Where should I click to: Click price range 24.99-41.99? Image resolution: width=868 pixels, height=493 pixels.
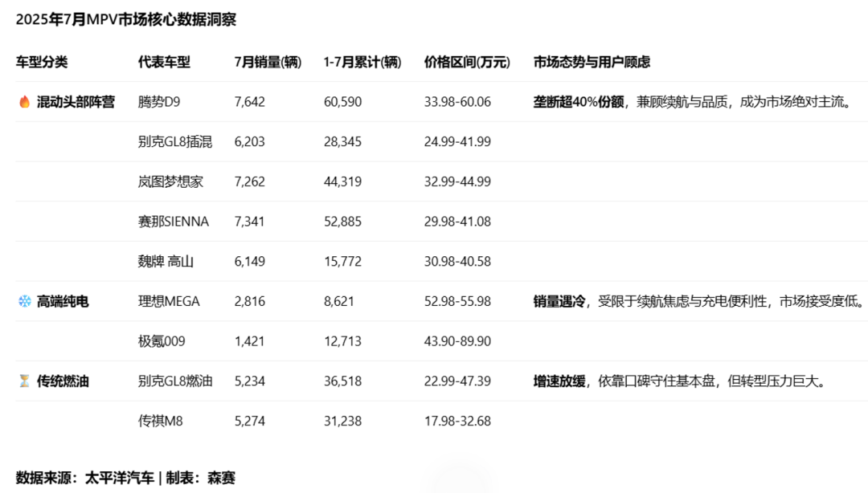pyautogui.click(x=458, y=141)
